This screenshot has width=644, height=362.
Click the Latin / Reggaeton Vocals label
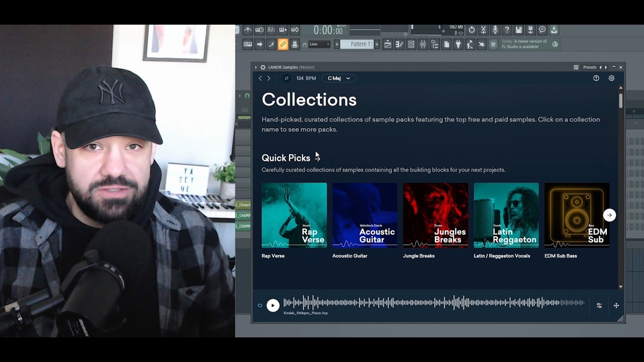point(502,256)
